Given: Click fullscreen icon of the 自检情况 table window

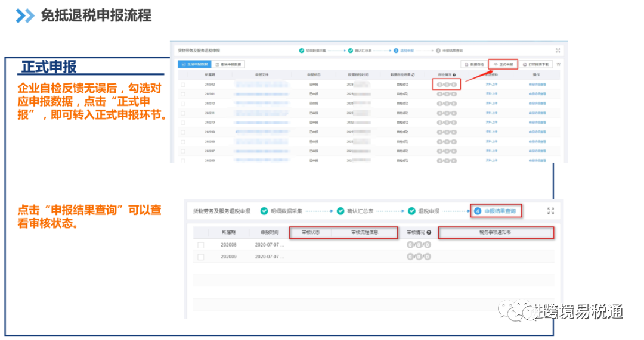Looking at the screenshot, I should [x=558, y=51].
